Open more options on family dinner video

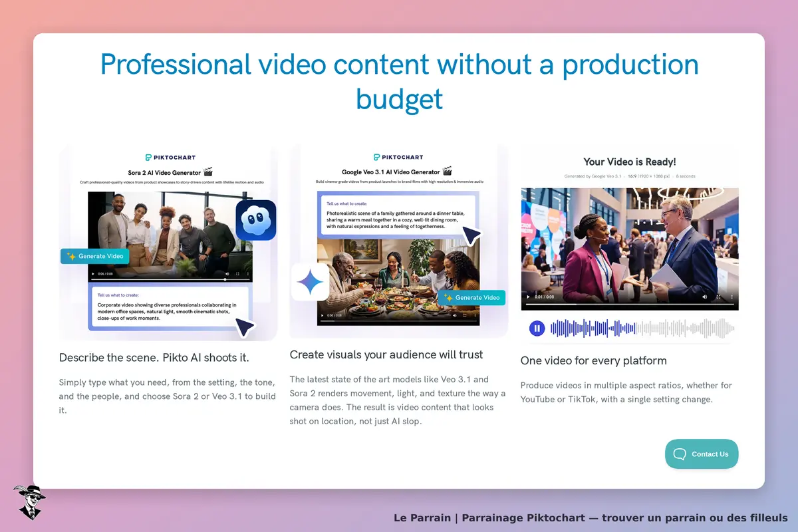(x=474, y=315)
